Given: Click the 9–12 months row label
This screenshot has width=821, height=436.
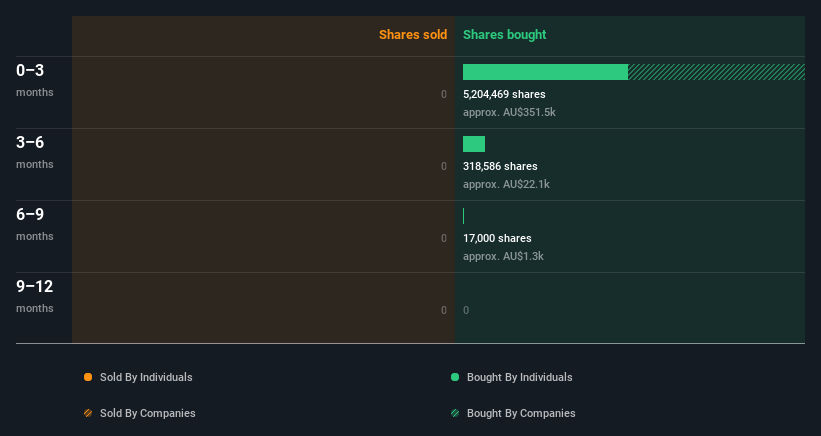Looking at the screenshot, I should pyautogui.click(x=35, y=296).
